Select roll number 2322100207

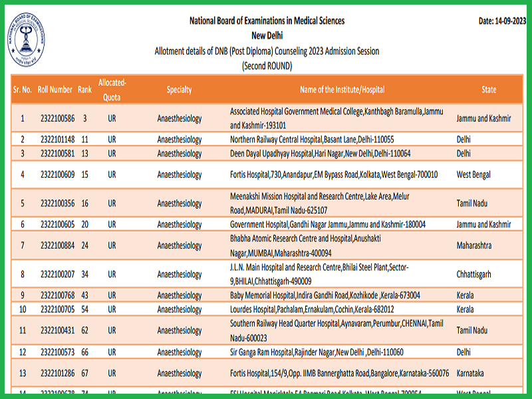[58, 274]
